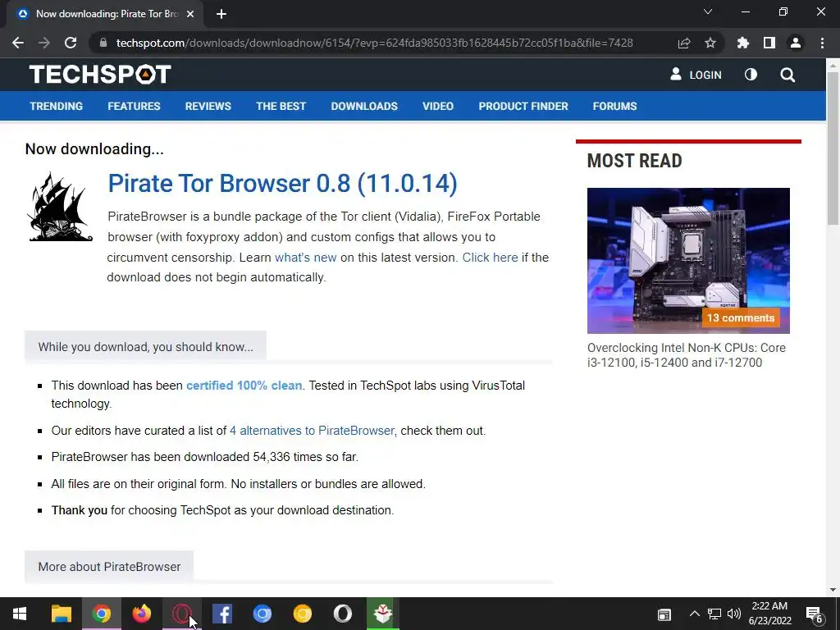Viewport: 840px width, 630px height.
Task: Click the share page icon in address bar
Action: pyautogui.click(x=684, y=43)
